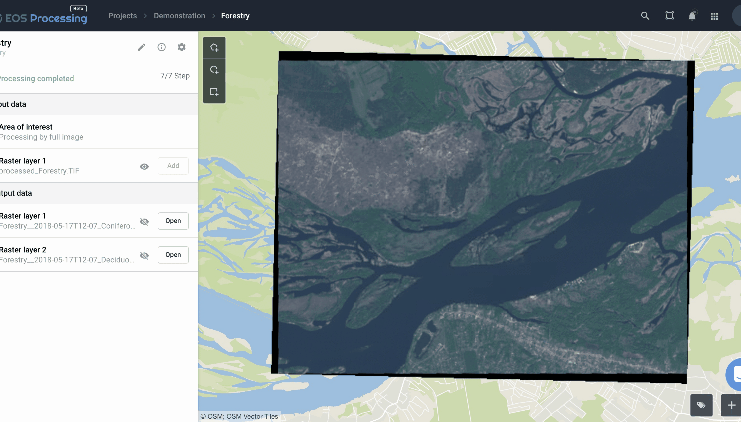Open workflow settings gear
Viewport: 741px width, 422px height.
(x=181, y=47)
